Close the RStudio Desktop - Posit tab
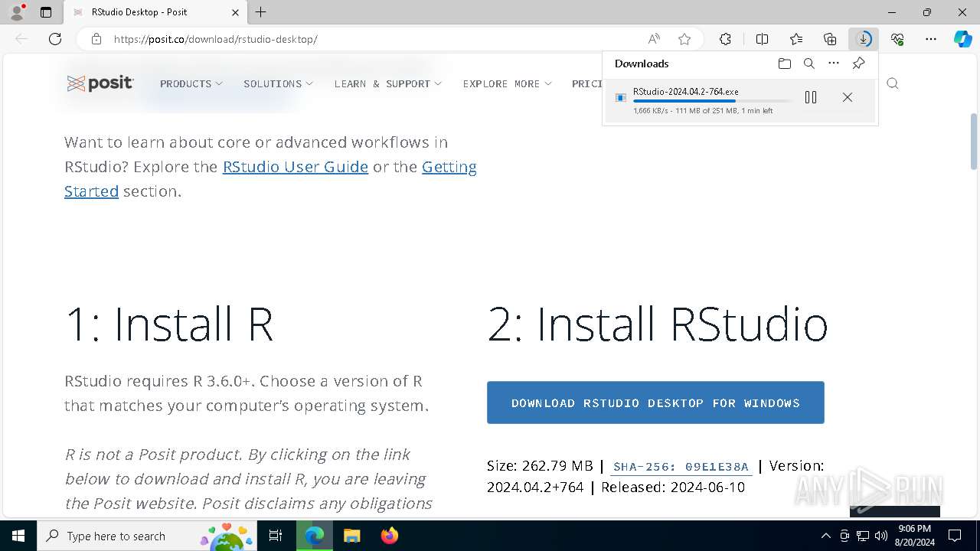The height and width of the screenshot is (551, 980). point(235,12)
